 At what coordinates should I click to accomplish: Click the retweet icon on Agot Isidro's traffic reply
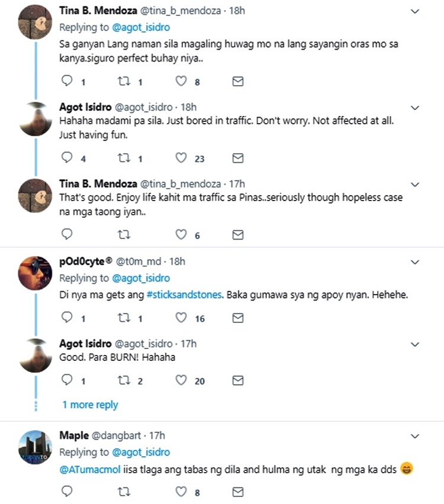(x=123, y=158)
